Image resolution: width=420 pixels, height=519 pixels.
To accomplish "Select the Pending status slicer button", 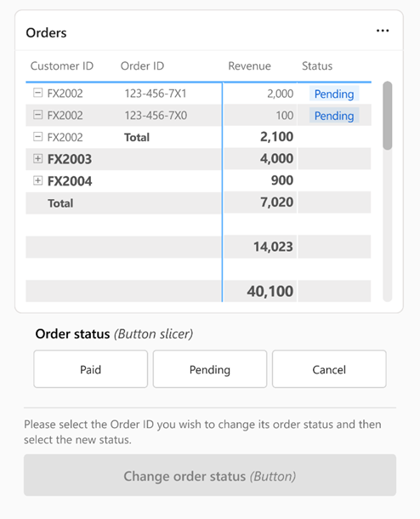I will tap(210, 369).
